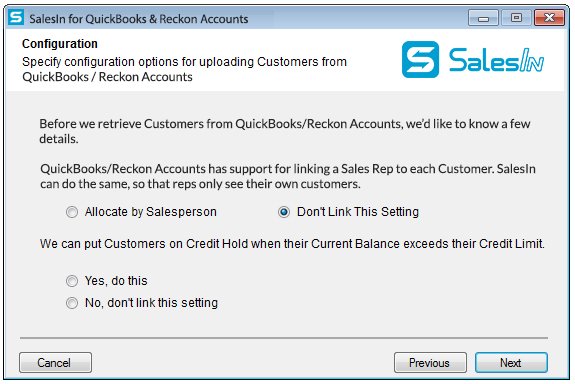Minimize the SalesIn configuration window

(483, 18)
